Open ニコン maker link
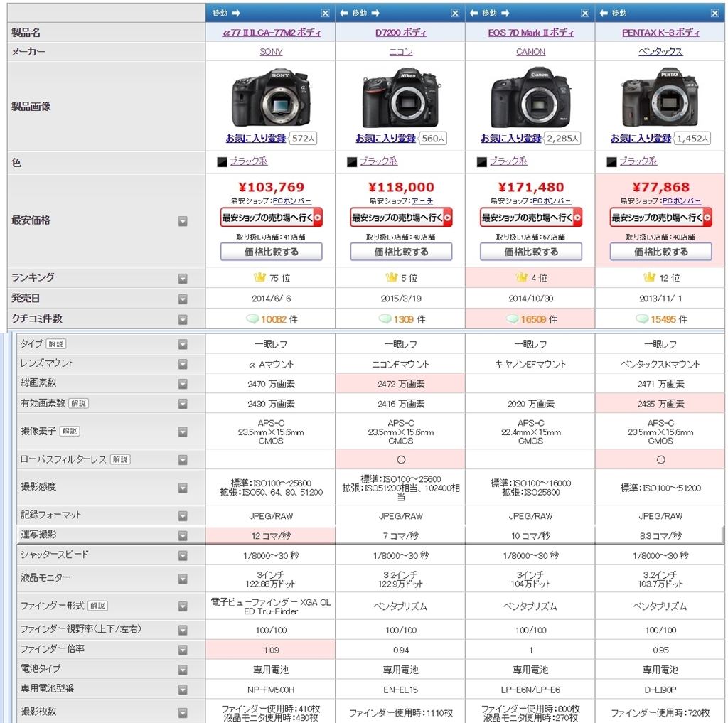 (x=401, y=52)
